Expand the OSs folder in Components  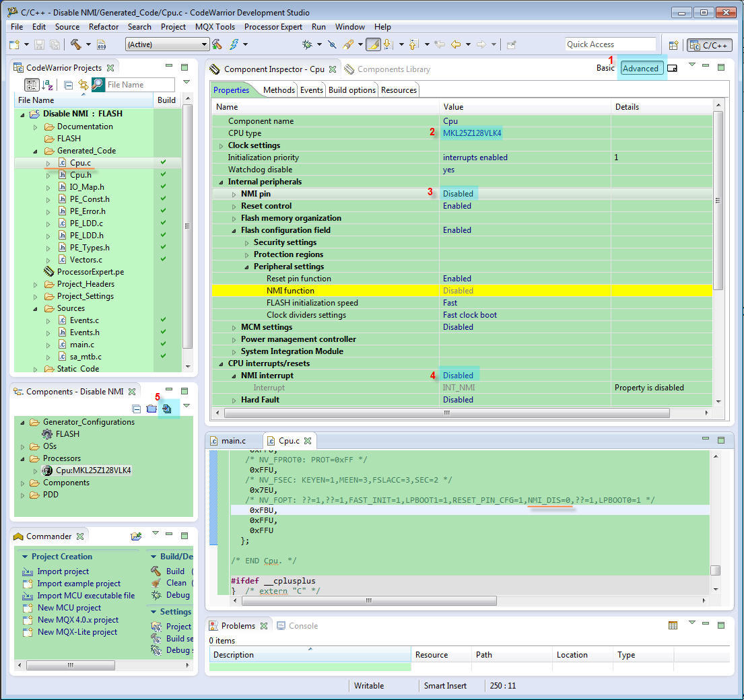(22, 446)
